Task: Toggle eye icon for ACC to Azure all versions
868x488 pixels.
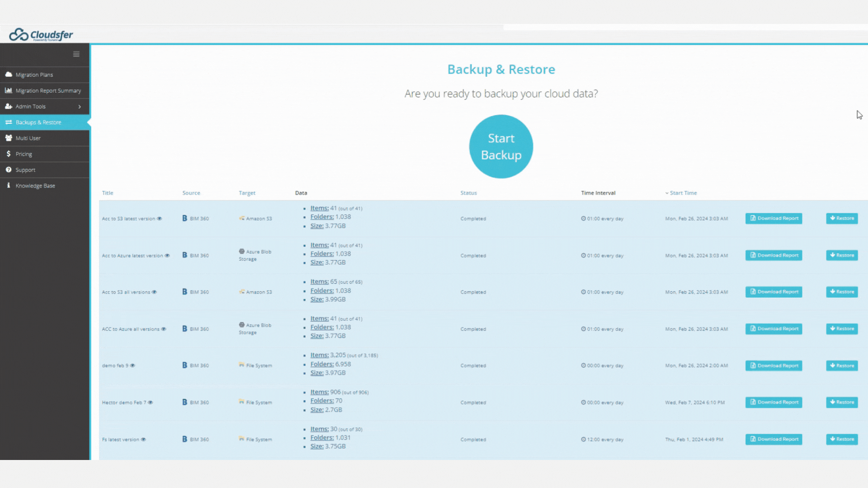Action: click(164, 329)
